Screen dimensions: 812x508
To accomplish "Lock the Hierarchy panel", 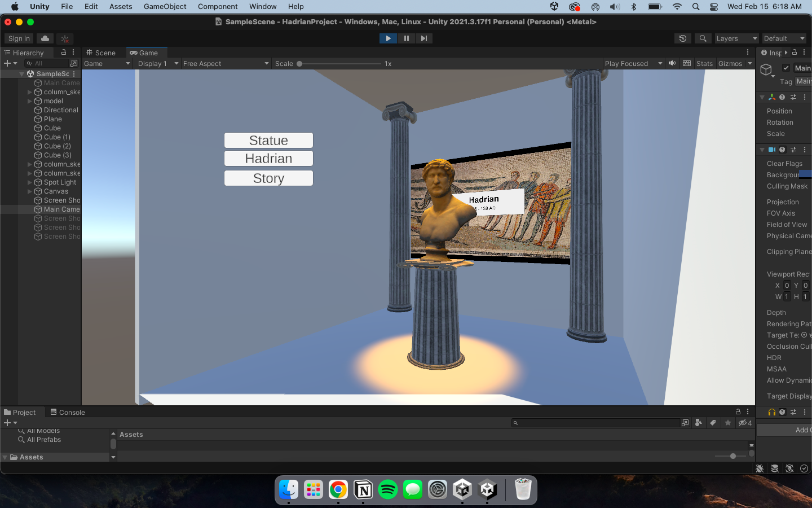I will (x=64, y=52).
